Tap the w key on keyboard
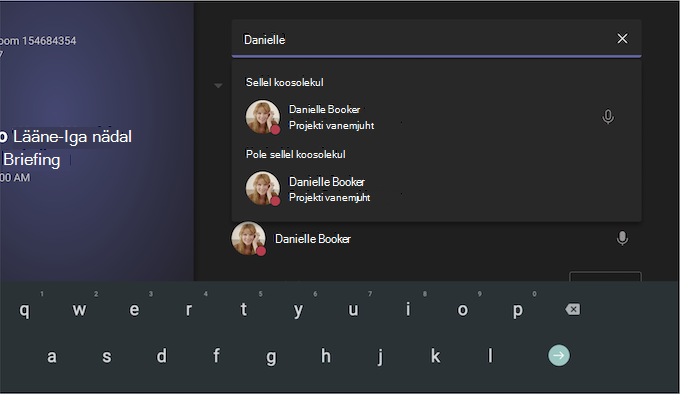This screenshot has height=394, width=680. (x=79, y=310)
